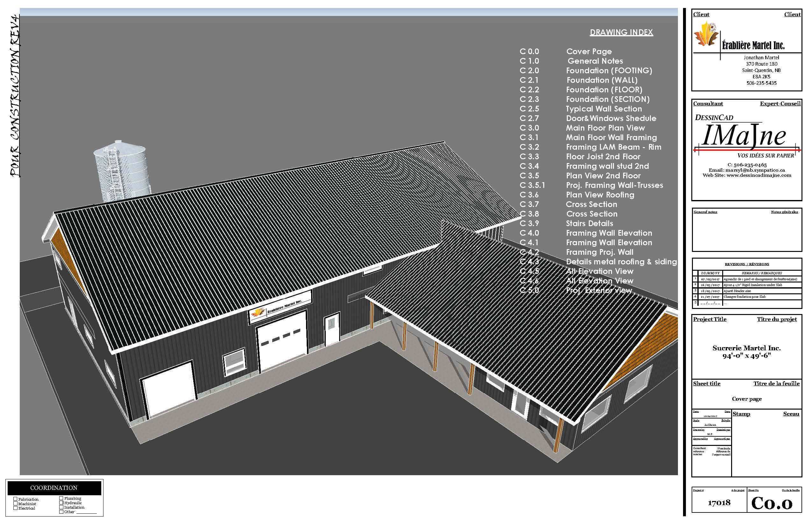Click sheet title 'Cover page'
The image size is (812, 522).
[747, 399]
